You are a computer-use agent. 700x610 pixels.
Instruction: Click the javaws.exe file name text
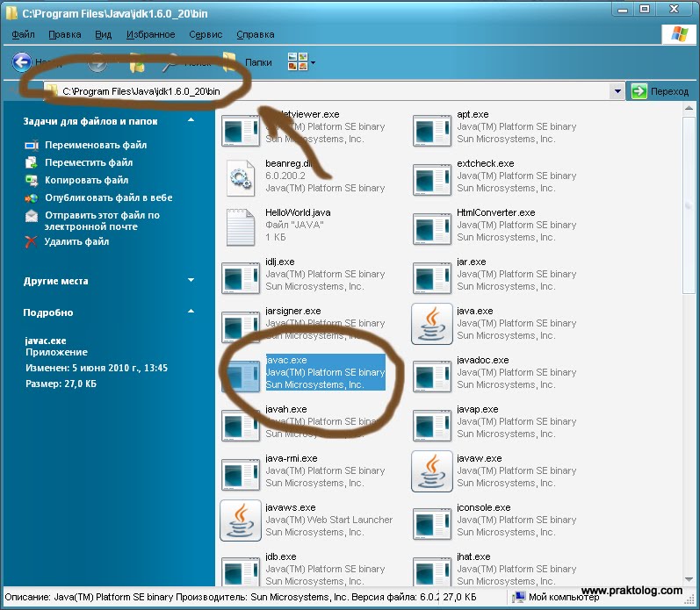point(291,508)
